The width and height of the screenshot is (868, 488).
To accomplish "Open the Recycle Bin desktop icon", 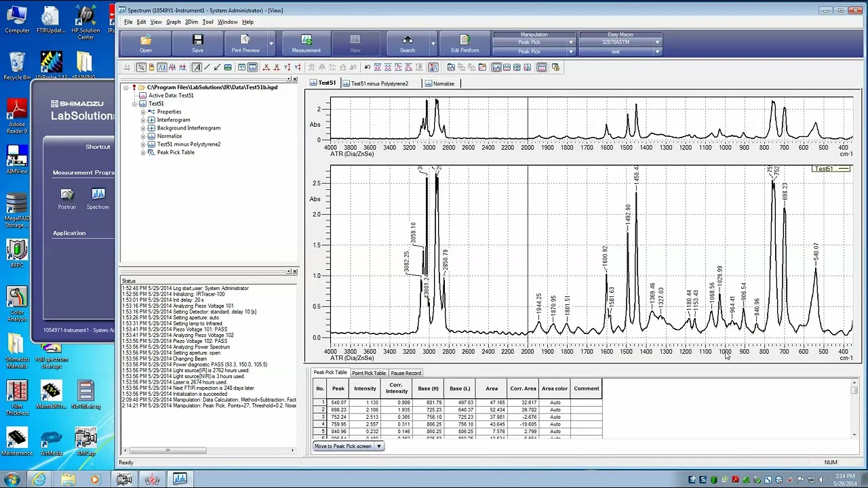I will [x=17, y=66].
